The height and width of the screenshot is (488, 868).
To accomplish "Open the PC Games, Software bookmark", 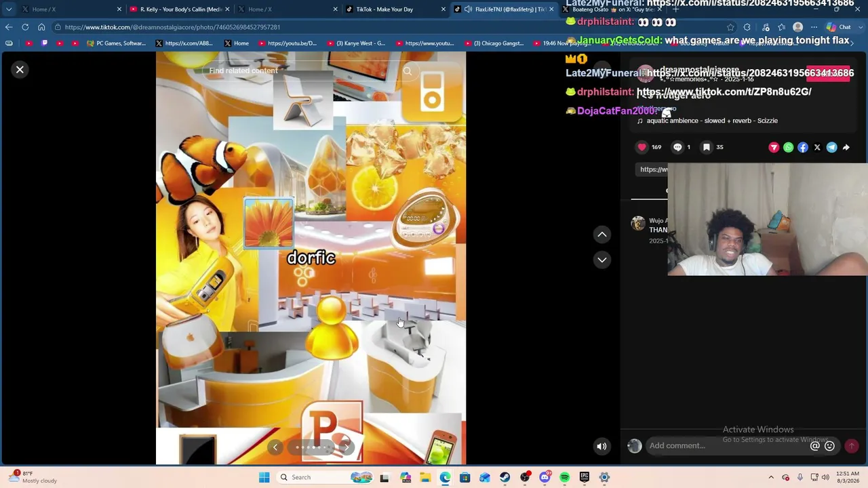I will coord(116,43).
